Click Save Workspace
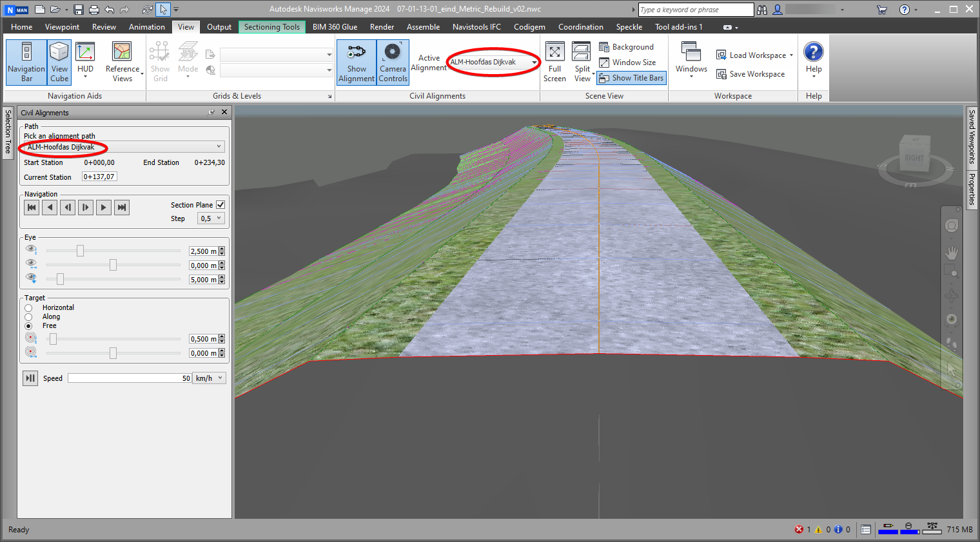 click(x=750, y=74)
